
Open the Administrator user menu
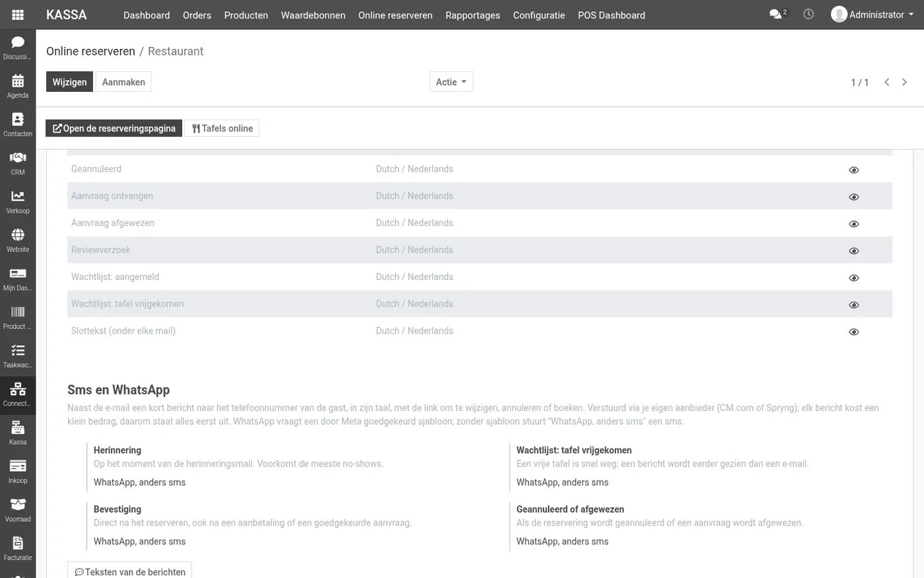[x=873, y=15]
